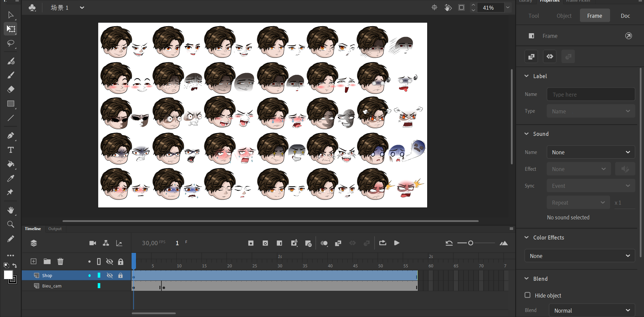Select the Bieu_cam layer

point(52,286)
